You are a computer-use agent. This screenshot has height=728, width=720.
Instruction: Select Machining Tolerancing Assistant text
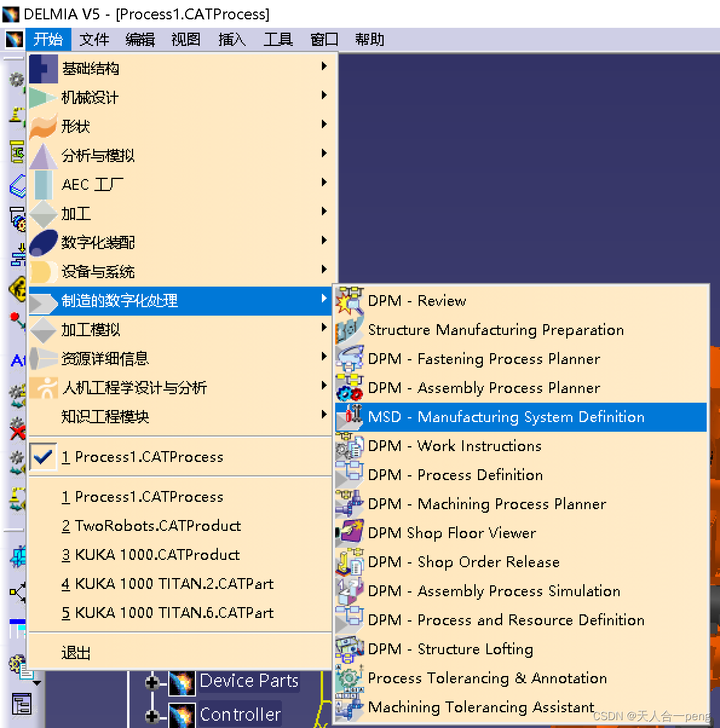pos(481,707)
